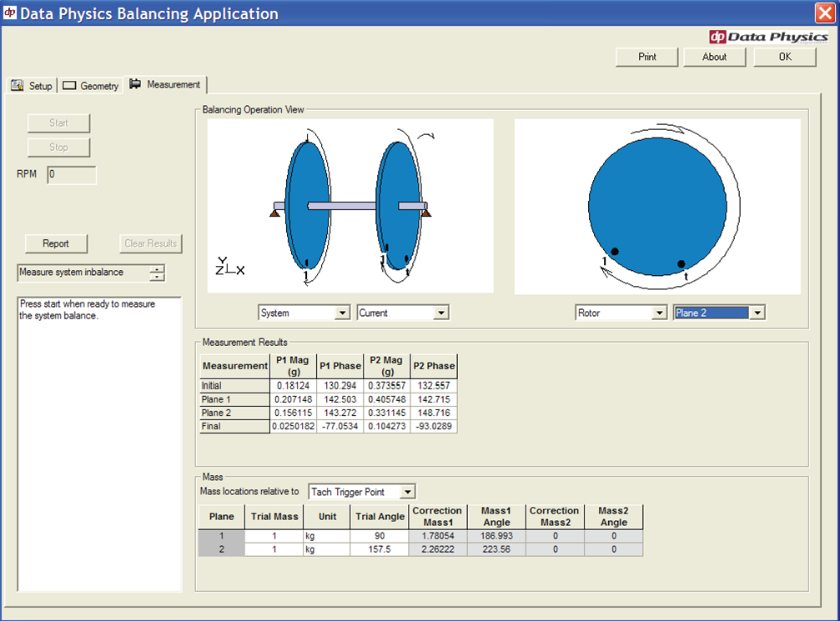The height and width of the screenshot is (621, 840).
Task: Click the system shaft 3D view
Action: 350,206
